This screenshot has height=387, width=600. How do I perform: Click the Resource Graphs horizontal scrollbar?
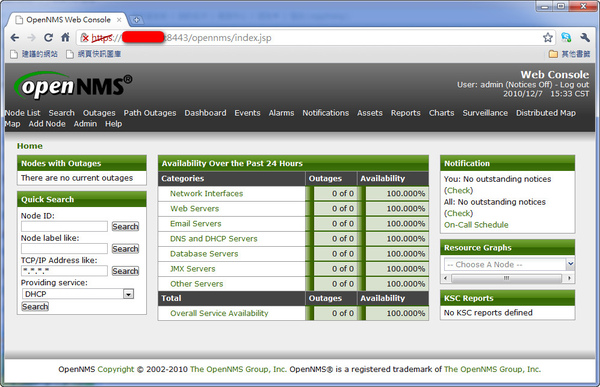[507, 278]
